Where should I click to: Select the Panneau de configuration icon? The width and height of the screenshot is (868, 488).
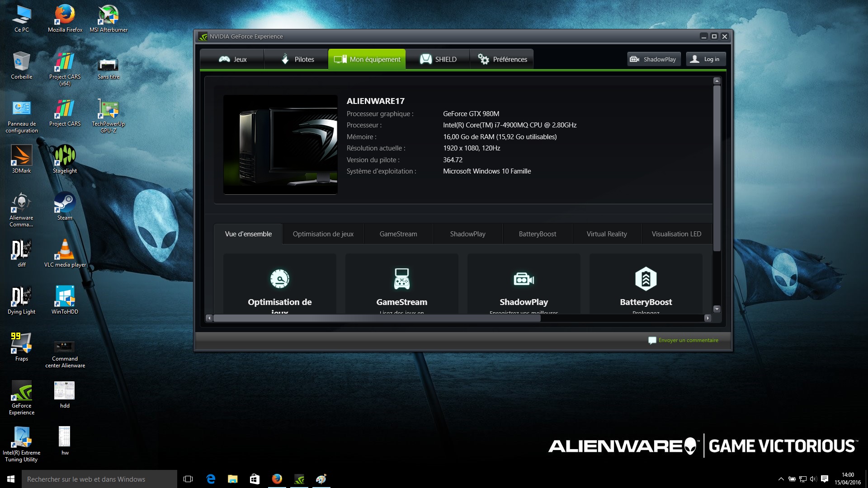22,117
